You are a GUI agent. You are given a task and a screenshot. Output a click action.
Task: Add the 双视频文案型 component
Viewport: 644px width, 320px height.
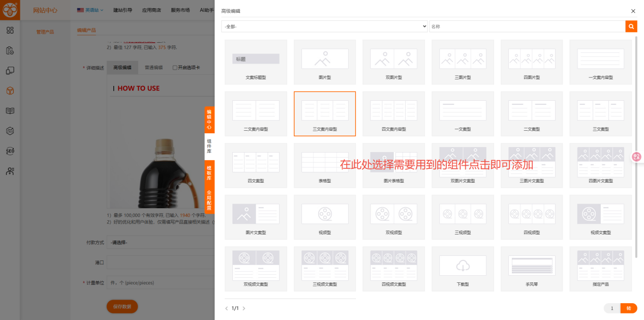[256, 269]
